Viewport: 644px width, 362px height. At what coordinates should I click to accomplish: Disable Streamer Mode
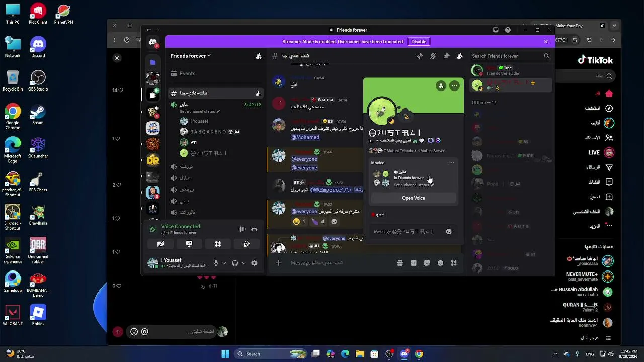(x=419, y=42)
